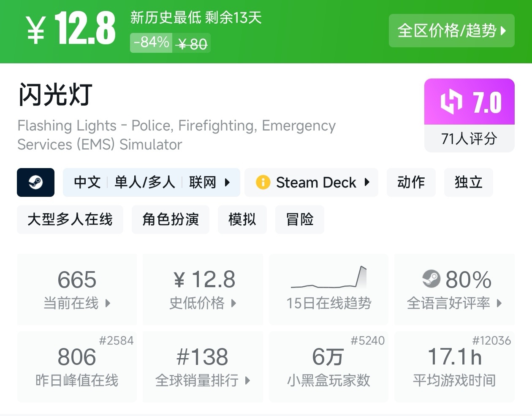
Task: Select the 冒险 adventure tag
Action: tap(300, 220)
